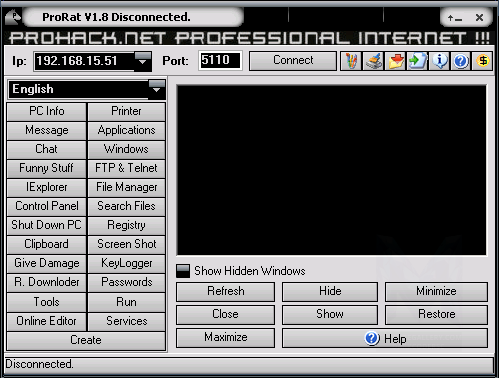Select the Chat option

[46, 149]
